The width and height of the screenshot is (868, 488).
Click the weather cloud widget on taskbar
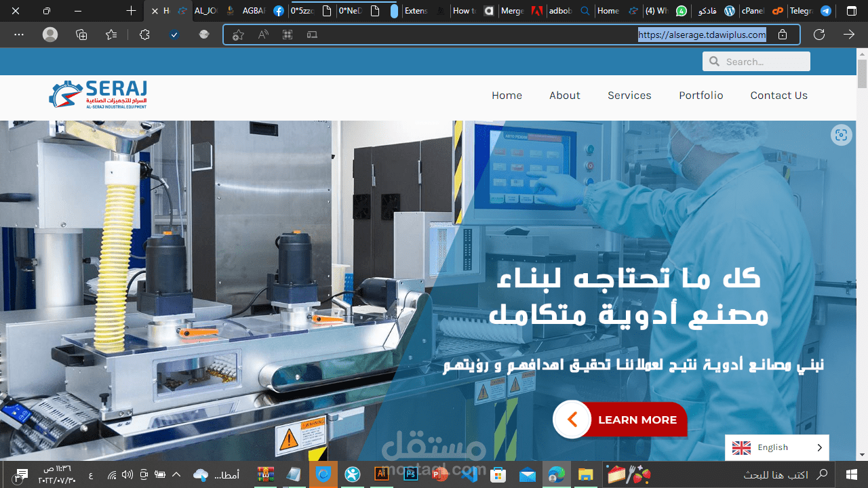[x=216, y=474]
